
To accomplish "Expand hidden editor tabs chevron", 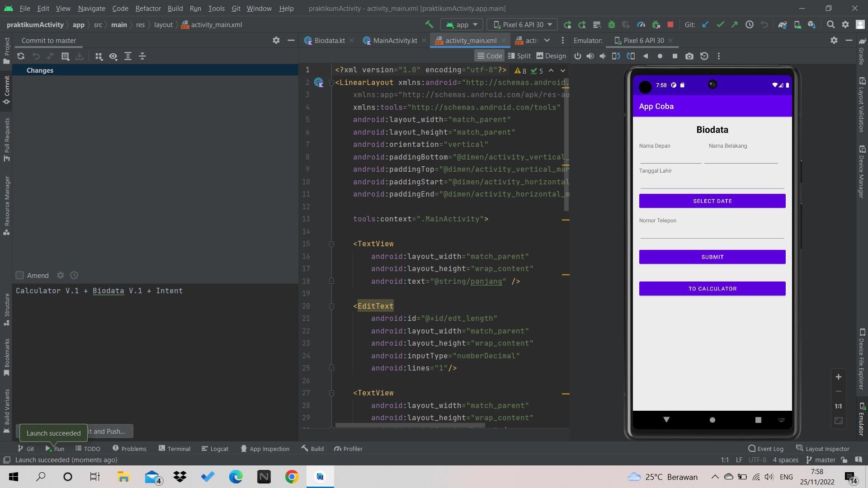I will tap(547, 40).
